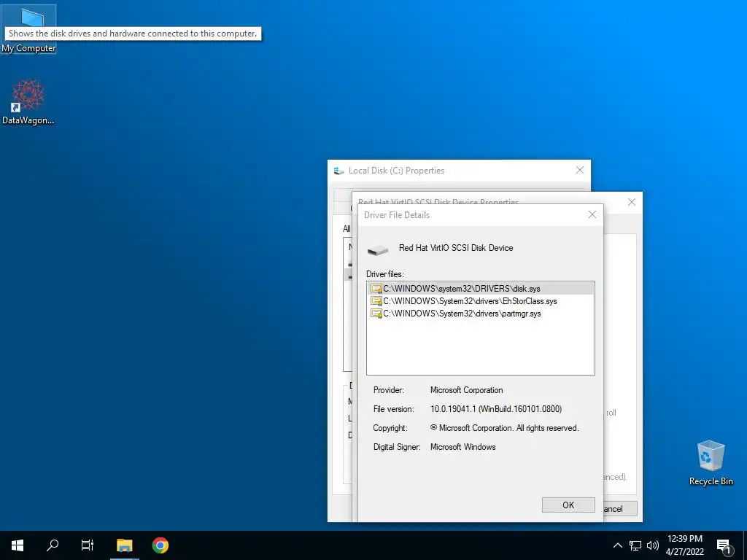Open the Windows Start menu

coord(18,545)
